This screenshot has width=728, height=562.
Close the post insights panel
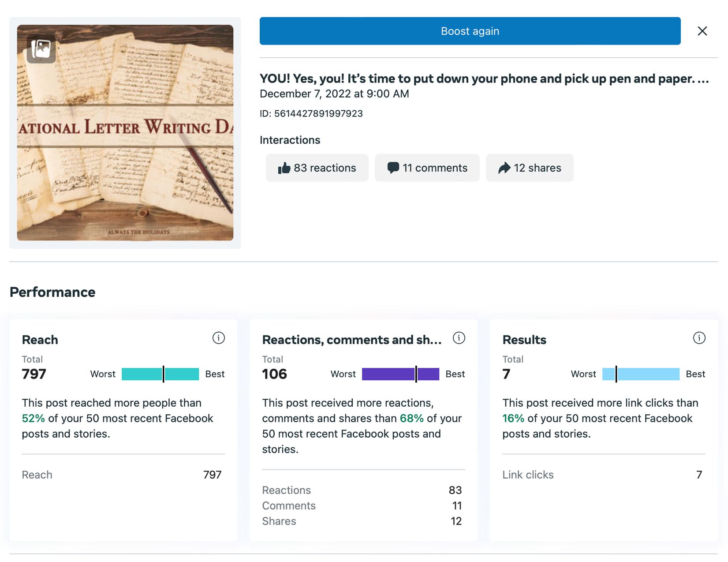coord(702,31)
